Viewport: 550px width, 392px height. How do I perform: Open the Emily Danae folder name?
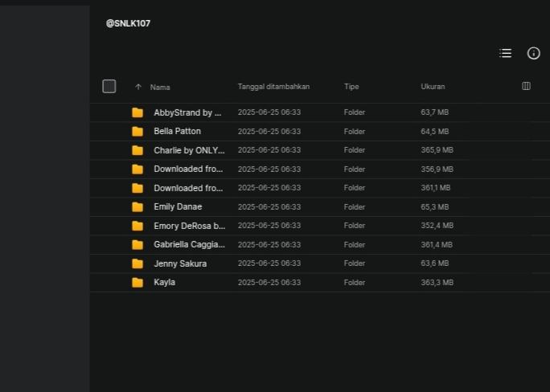click(x=178, y=207)
